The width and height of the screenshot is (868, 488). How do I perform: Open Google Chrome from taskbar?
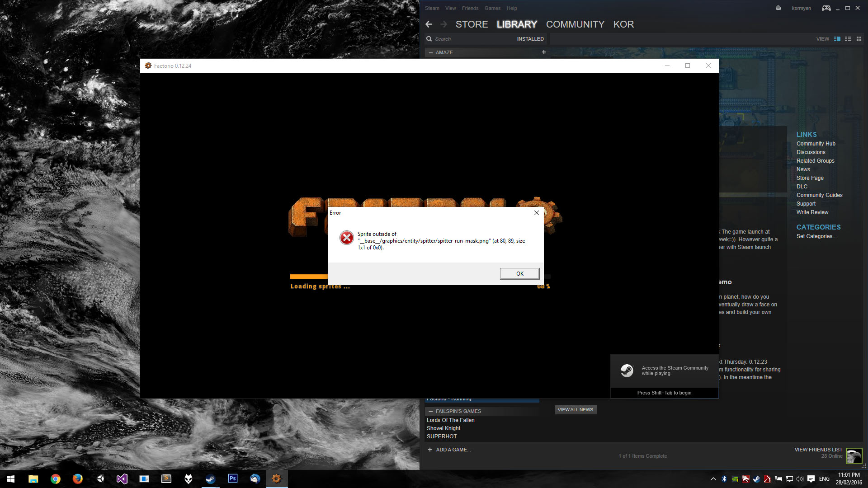(x=55, y=479)
